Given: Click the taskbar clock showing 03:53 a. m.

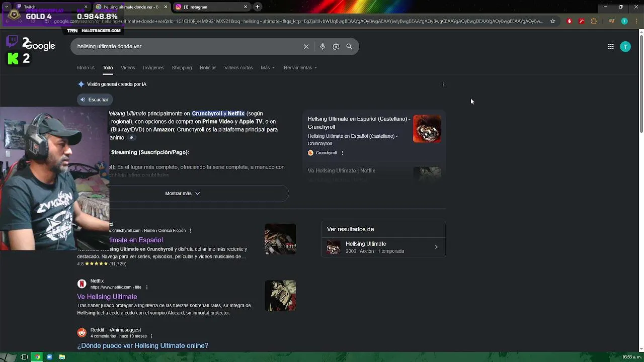Looking at the screenshot, I should pyautogui.click(x=632, y=357).
